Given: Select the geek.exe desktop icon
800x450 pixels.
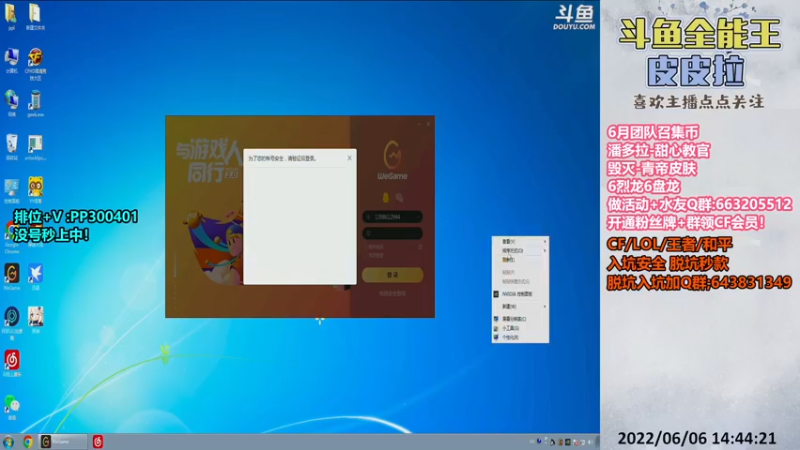Looking at the screenshot, I should (35, 103).
